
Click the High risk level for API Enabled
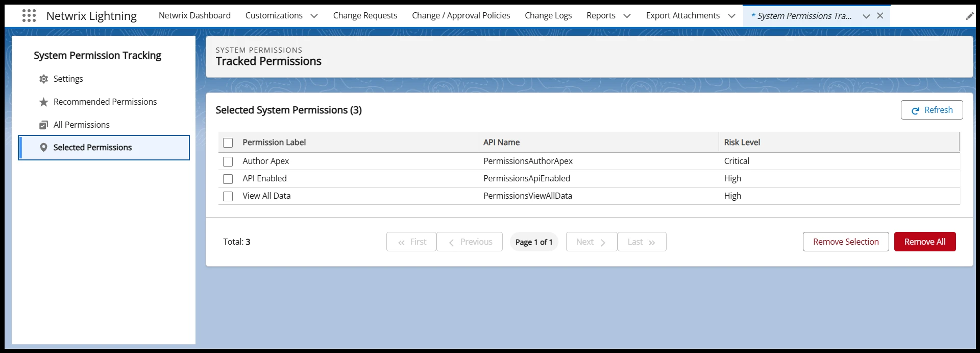coord(732,178)
